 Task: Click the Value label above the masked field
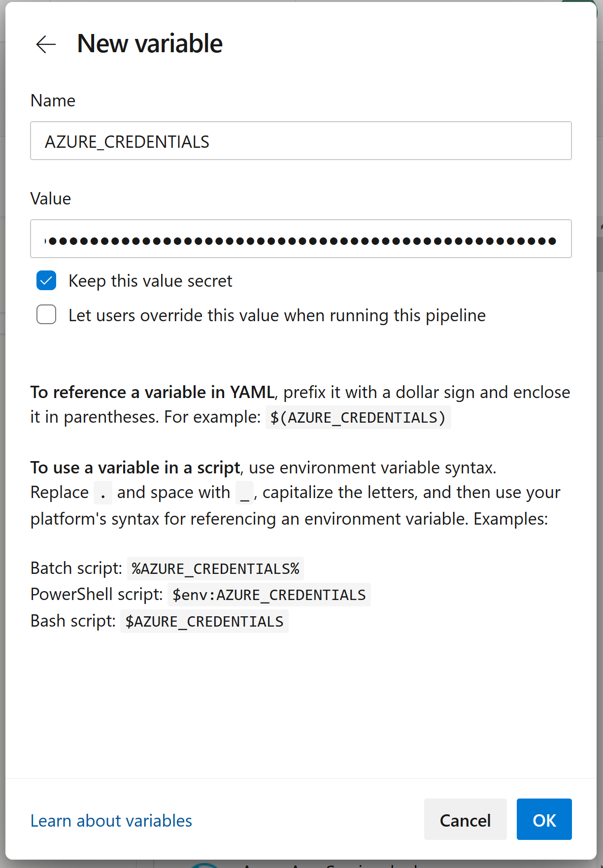[x=51, y=199]
